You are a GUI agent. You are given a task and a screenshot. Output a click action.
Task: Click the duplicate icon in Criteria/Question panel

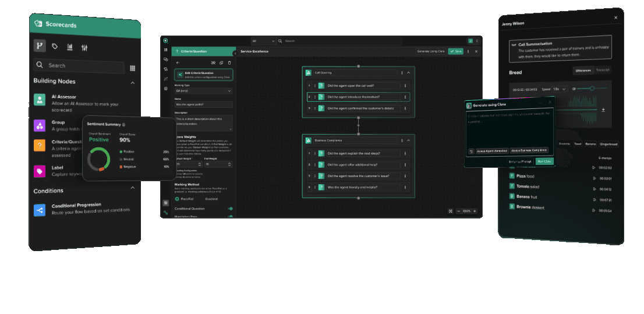coord(221,63)
